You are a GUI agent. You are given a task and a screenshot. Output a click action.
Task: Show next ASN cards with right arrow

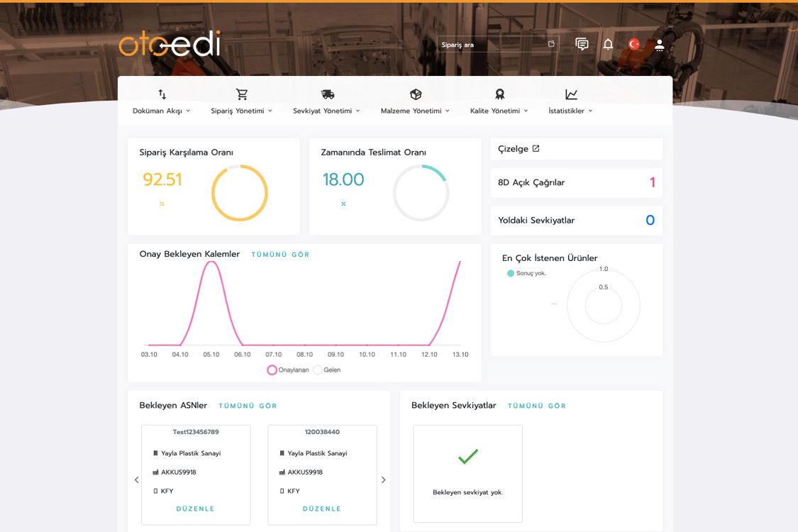(383, 480)
